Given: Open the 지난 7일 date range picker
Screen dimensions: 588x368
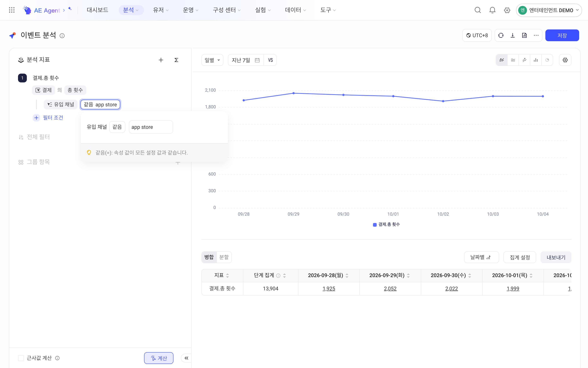Looking at the screenshot, I should tap(246, 60).
